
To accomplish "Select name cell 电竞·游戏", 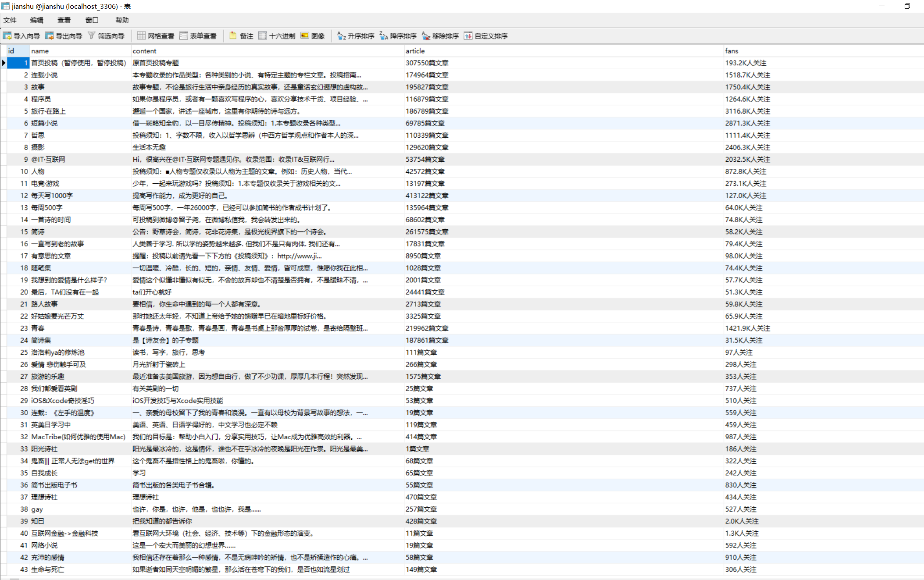I will click(x=80, y=184).
